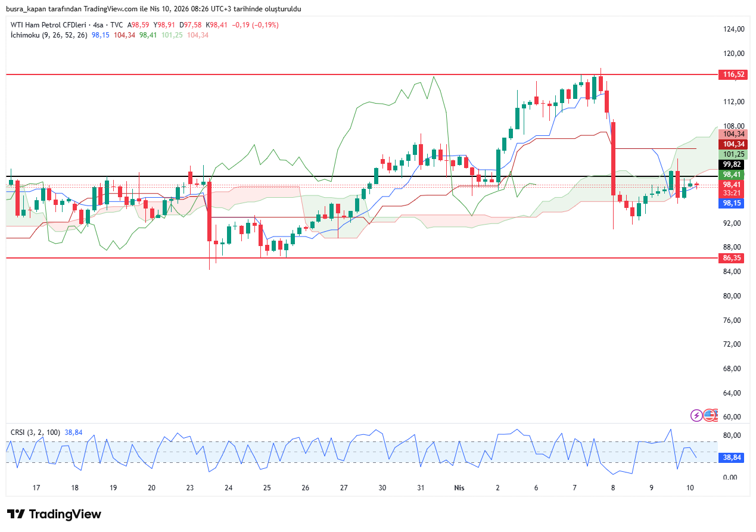Viewport: 756px width, 532px height.
Task: Click the US flag economic event icon
Action: [x=709, y=415]
